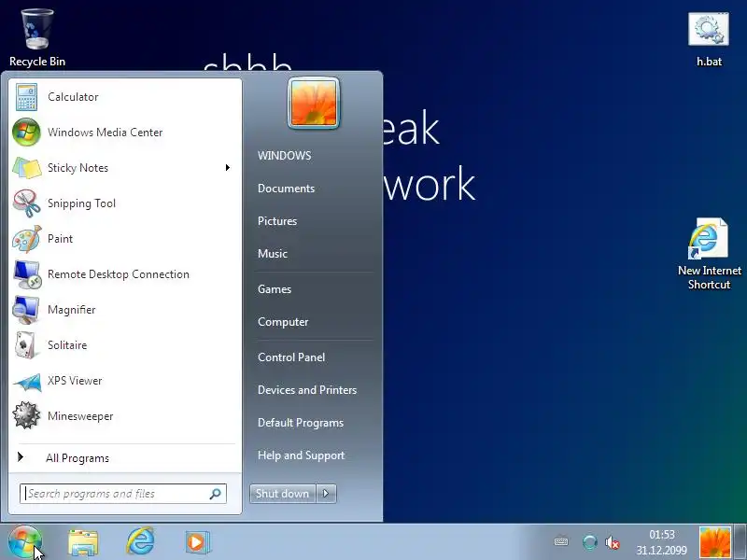
Task: Click the user account picture in Start menu
Action: coord(314,104)
